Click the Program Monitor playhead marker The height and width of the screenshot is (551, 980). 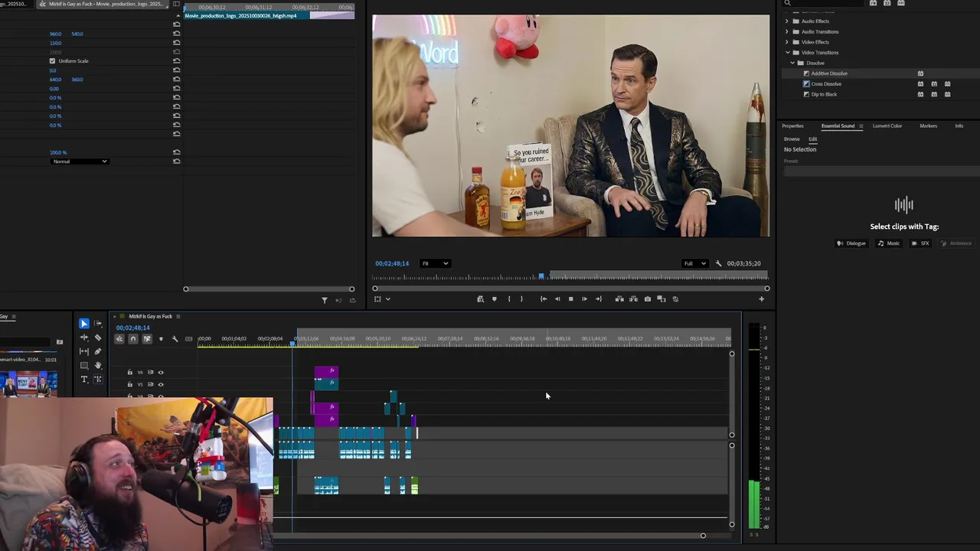(541, 275)
